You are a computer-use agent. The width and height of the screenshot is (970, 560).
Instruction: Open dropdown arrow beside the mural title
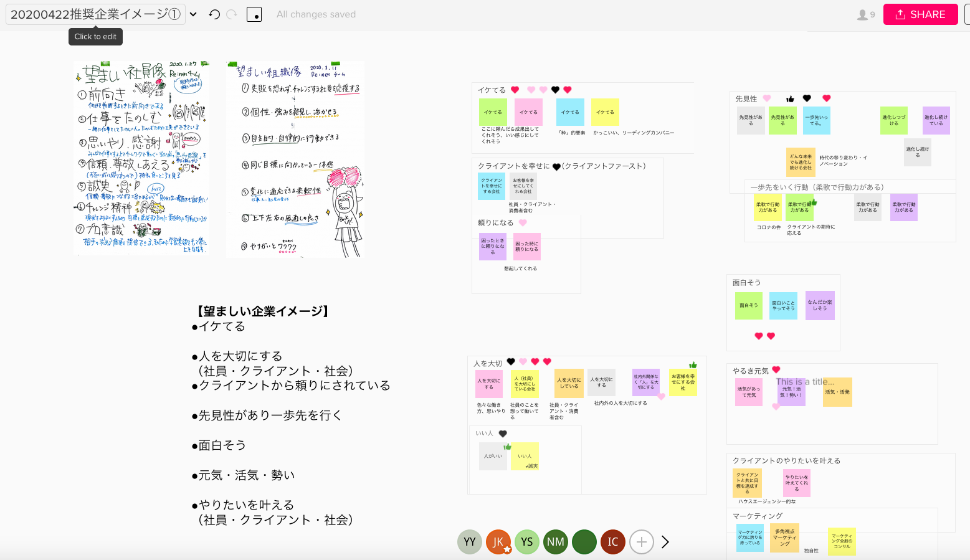click(x=193, y=14)
